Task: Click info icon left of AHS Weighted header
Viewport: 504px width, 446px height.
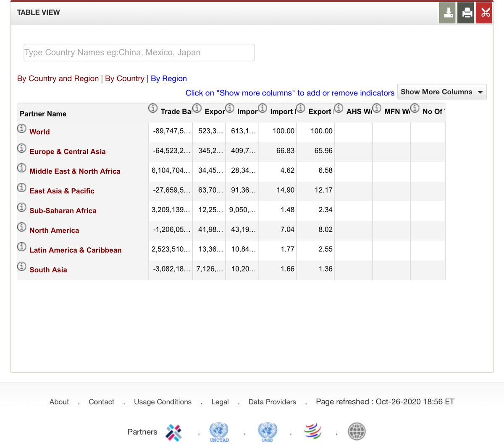Action: 339,108
